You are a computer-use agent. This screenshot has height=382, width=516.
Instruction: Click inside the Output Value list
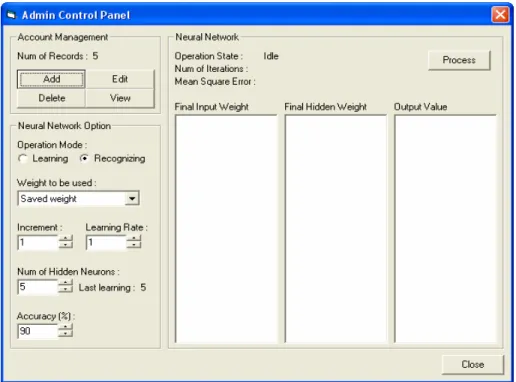tap(445, 229)
